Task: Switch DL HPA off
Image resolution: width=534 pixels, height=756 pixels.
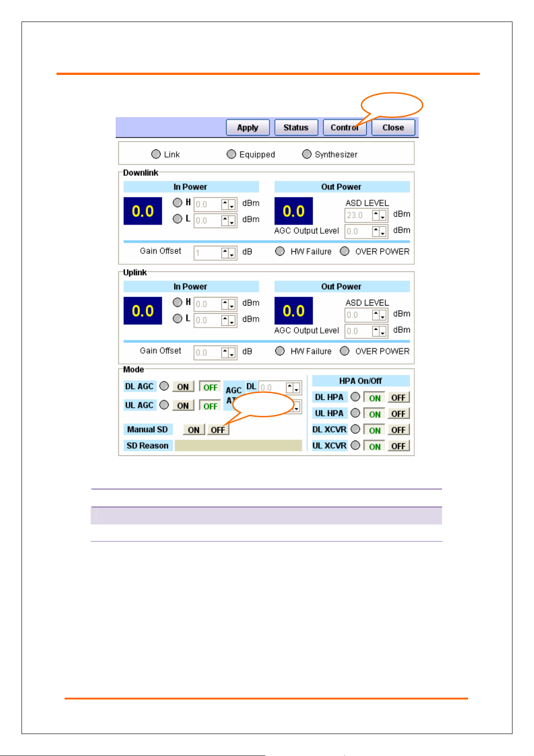Action: 398,398
